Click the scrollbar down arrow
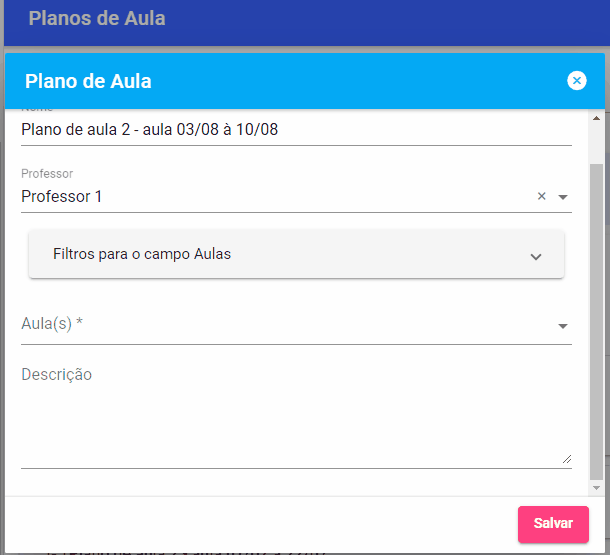Image resolution: width=610 pixels, height=555 pixels. tap(596, 488)
